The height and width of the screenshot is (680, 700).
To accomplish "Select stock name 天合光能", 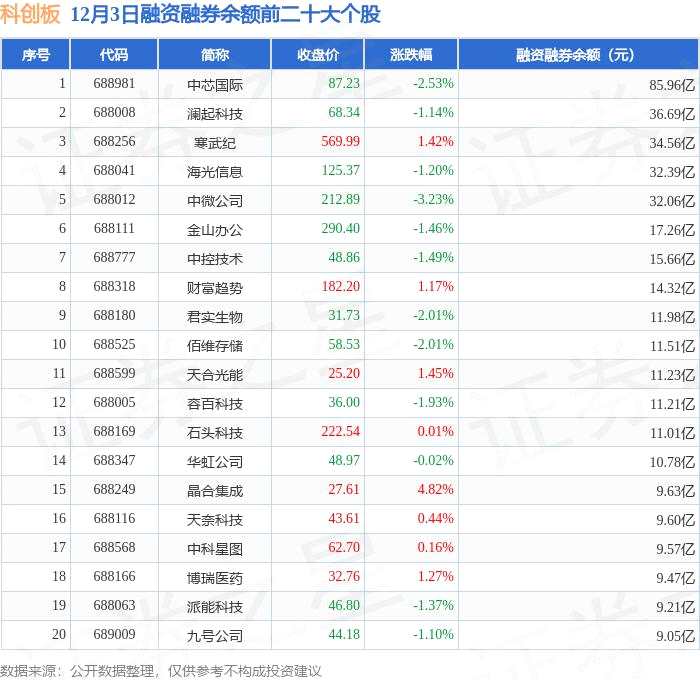I will (x=215, y=375).
